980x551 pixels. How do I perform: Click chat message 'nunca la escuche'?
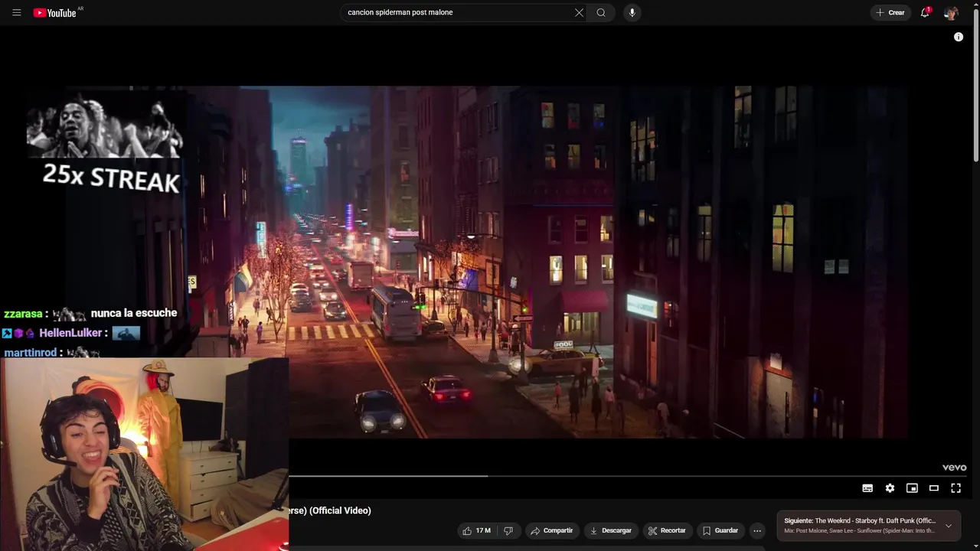click(134, 313)
